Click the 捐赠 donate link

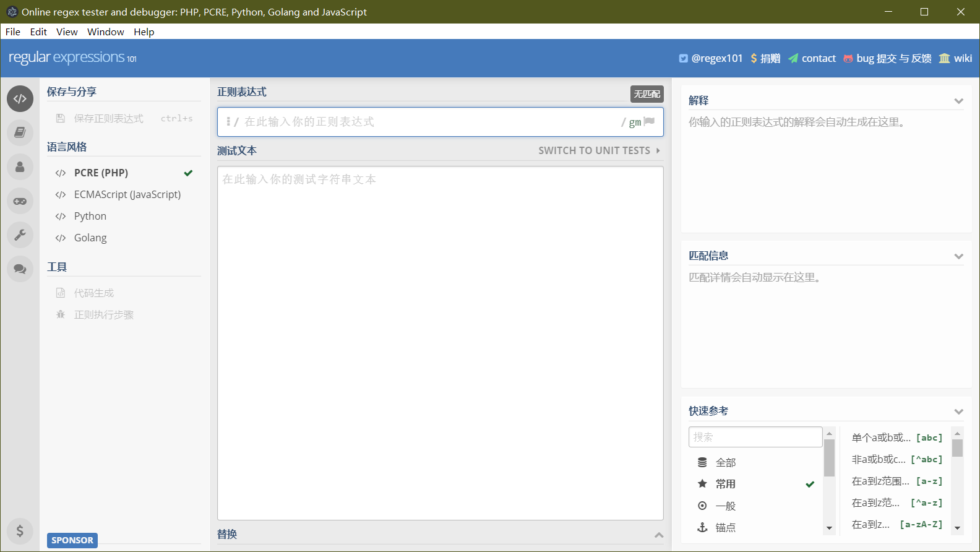(x=765, y=58)
